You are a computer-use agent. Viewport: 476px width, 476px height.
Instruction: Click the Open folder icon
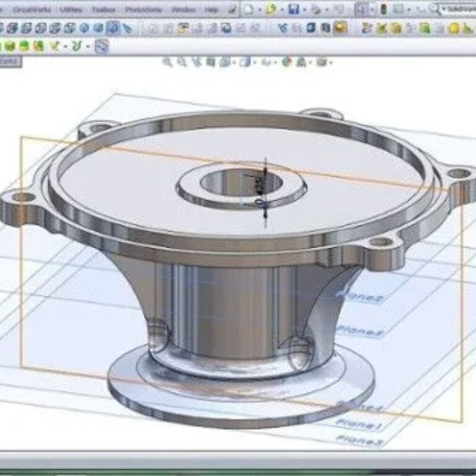[x=271, y=9]
